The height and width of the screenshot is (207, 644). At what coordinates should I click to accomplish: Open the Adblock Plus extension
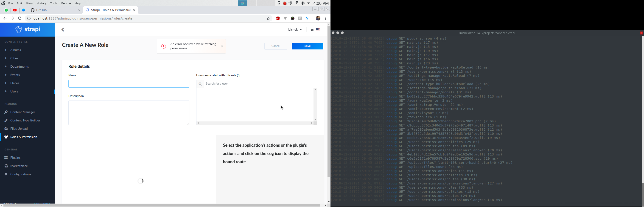coord(278,19)
